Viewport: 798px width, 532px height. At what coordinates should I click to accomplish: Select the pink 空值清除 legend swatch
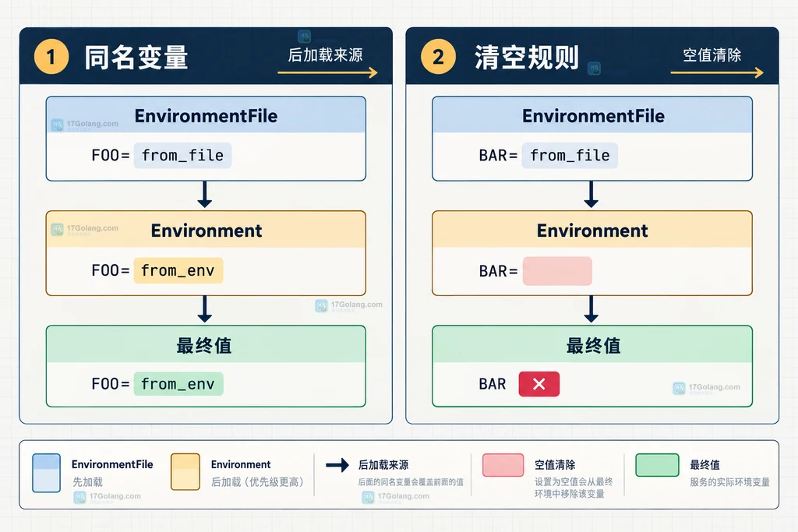point(503,465)
